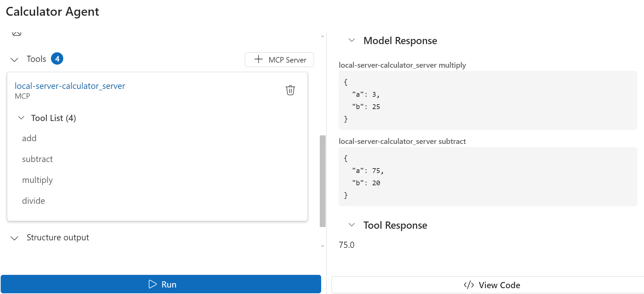Image resolution: width=644 pixels, height=294 pixels.
Task: Click the play icon on the Run button
Action: (x=153, y=284)
